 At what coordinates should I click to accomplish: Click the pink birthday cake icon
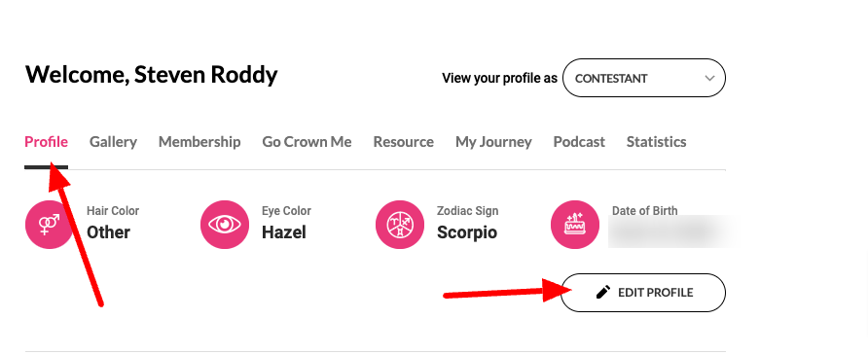point(574,225)
